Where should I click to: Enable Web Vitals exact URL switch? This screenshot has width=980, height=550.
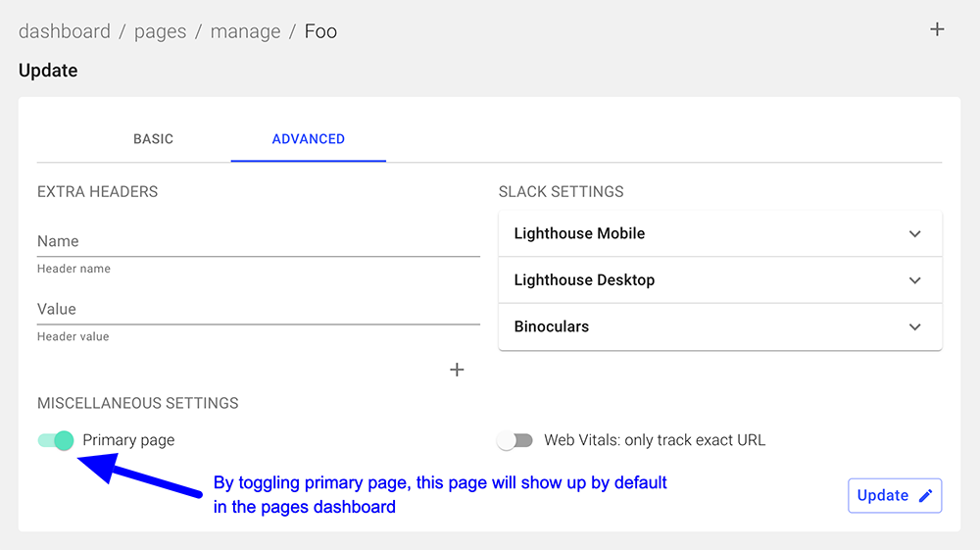click(x=515, y=440)
